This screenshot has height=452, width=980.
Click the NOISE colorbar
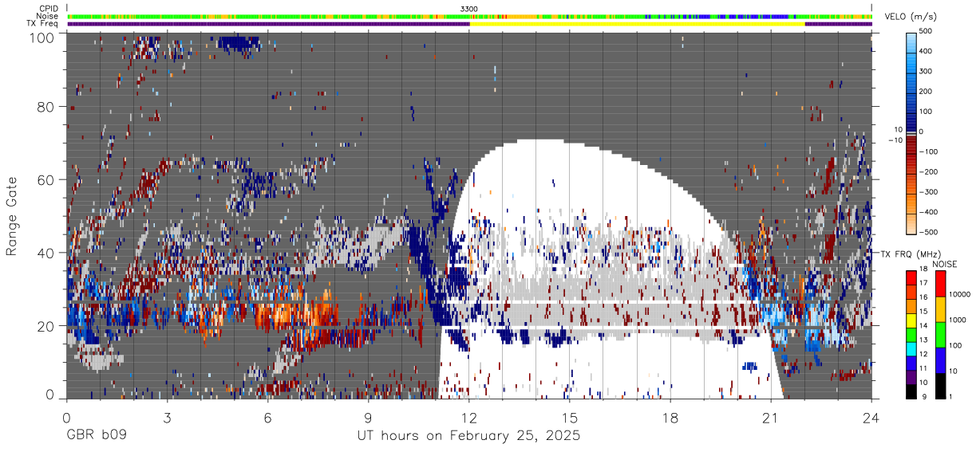[x=941, y=334]
